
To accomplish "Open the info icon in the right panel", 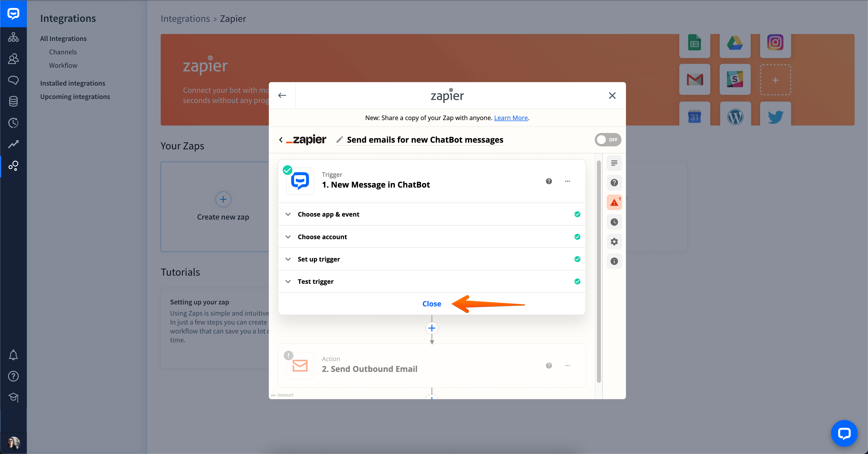I will pos(614,261).
